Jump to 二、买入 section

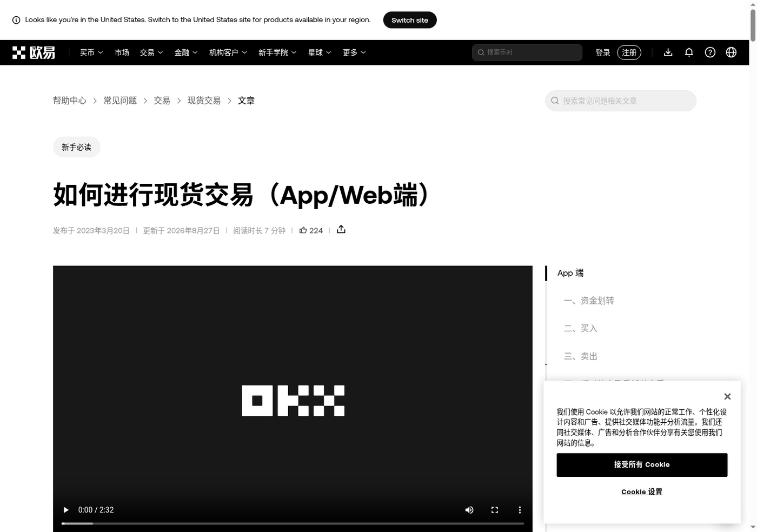tap(581, 328)
